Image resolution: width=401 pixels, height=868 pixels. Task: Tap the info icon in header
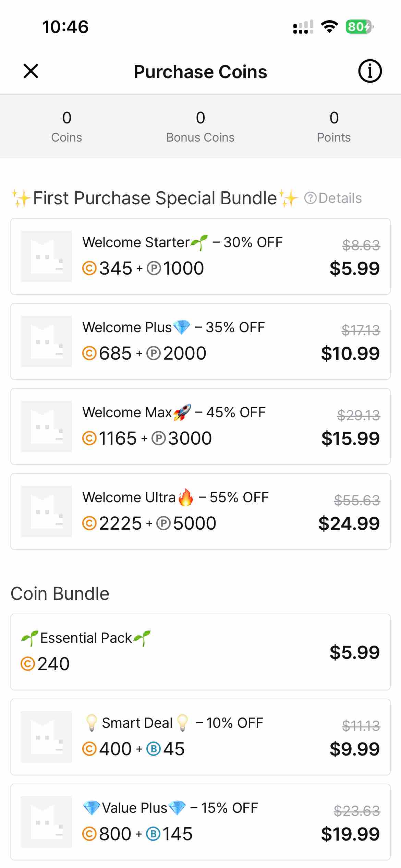click(369, 71)
